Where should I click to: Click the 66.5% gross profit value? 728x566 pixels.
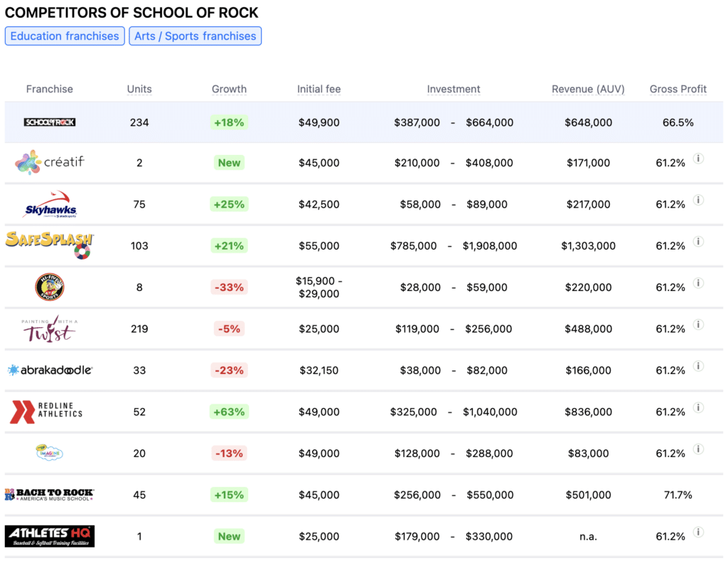click(678, 122)
